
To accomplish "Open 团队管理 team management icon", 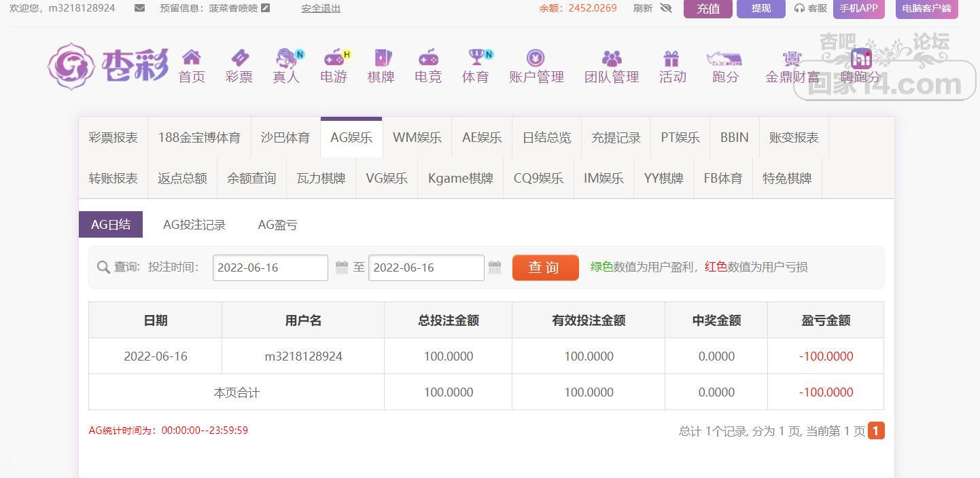I will point(612,58).
